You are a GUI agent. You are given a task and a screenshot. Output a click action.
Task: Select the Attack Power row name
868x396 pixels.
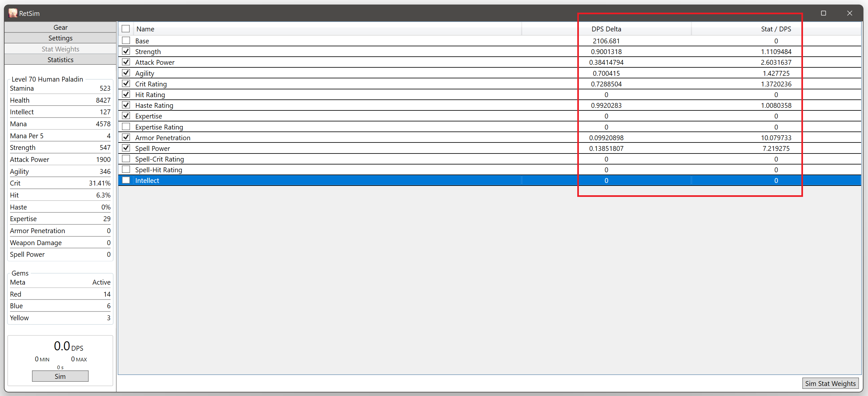[155, 62]
